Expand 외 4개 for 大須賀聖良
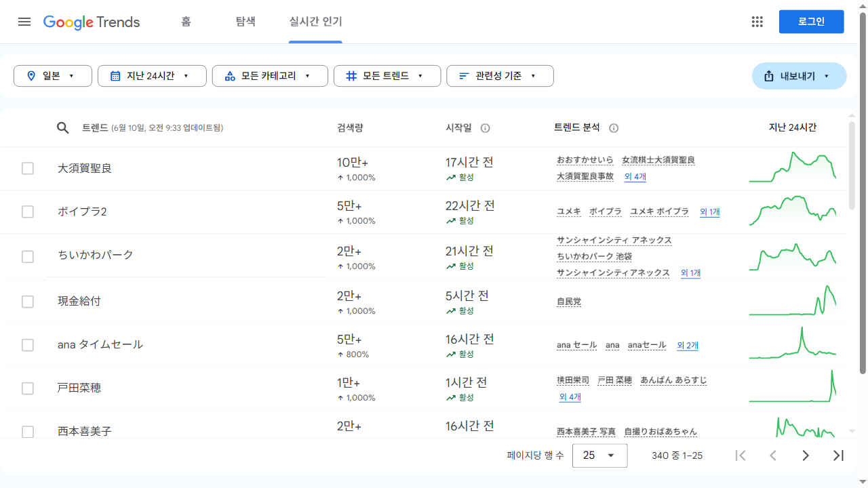The image size is (868, 488). coord(635,176)
